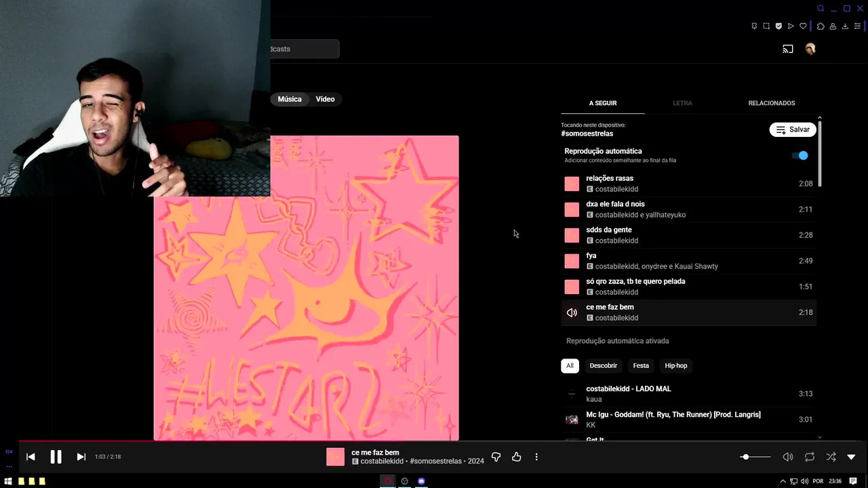Screen dimensions: 868x488
Task: Select the A SEGUIR tab
Action: tap(603, 103)
